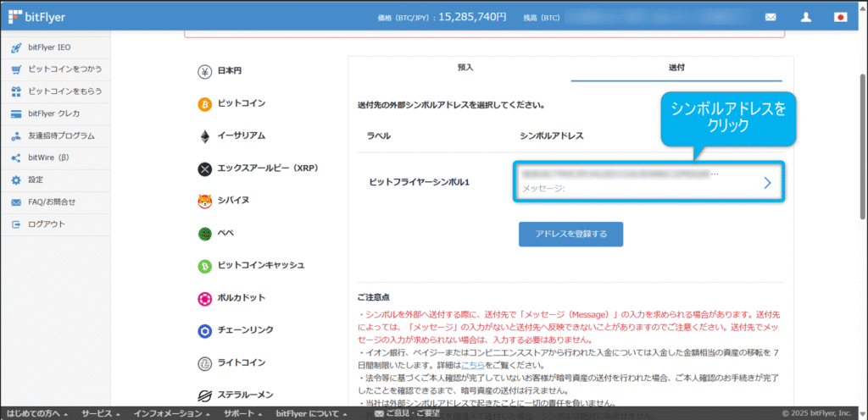
Task: Click the chevron arrow on the address row
Action: coord(767,183)
